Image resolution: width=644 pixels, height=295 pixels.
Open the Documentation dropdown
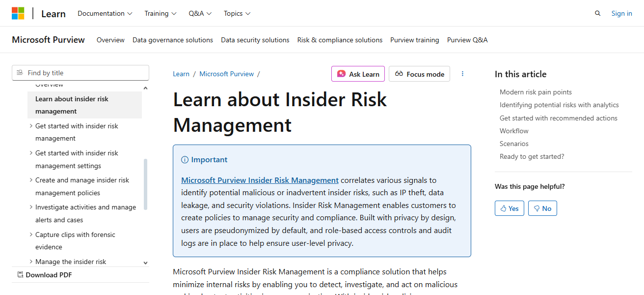[105, 13]
